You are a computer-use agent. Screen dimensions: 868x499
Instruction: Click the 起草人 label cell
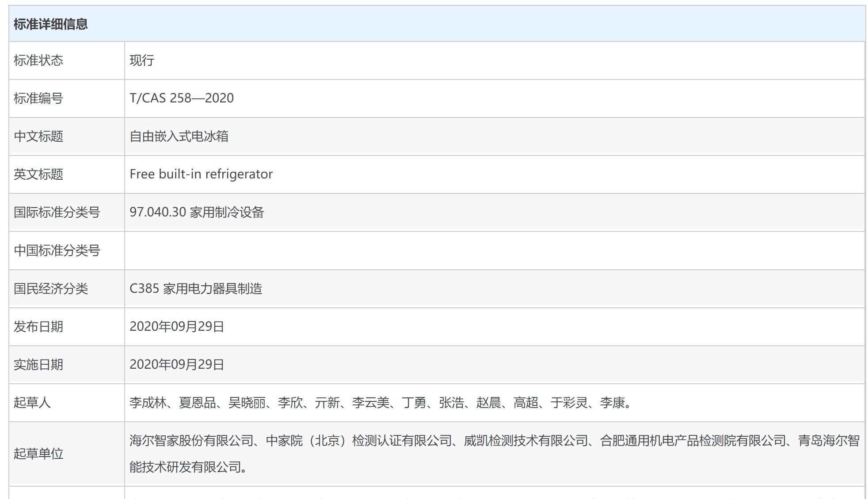(32, 403)
